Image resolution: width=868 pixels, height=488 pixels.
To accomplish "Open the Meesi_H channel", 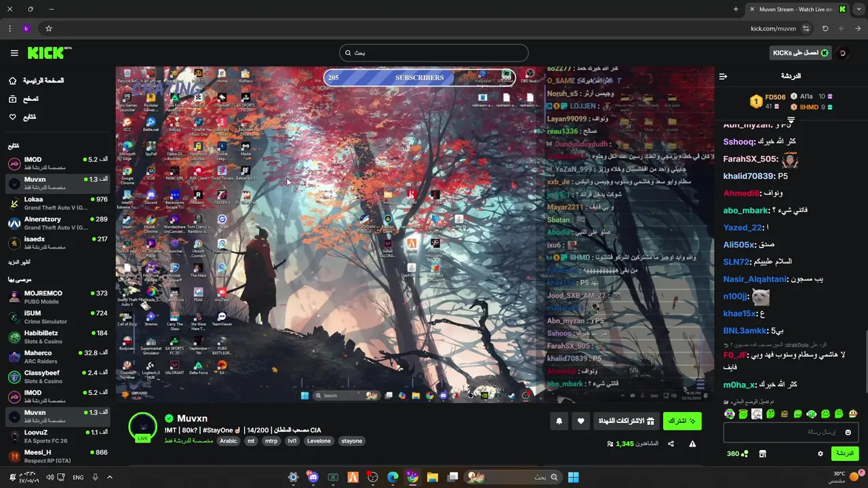I will click(58, 456).
